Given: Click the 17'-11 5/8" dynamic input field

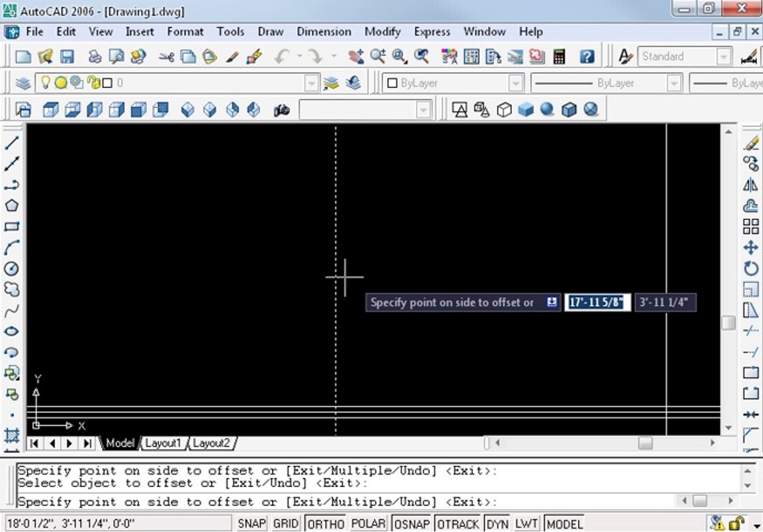Looking at the screenshot, I should coord(597,302).
